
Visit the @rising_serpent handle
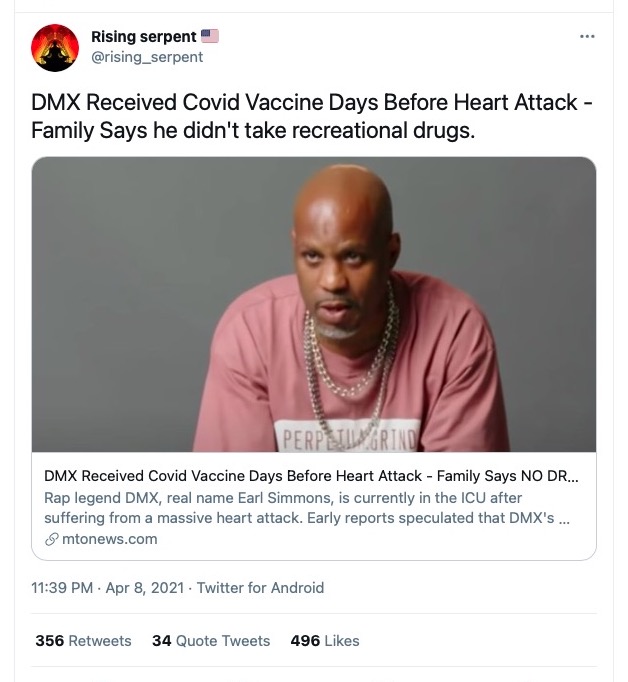[147, 57]
